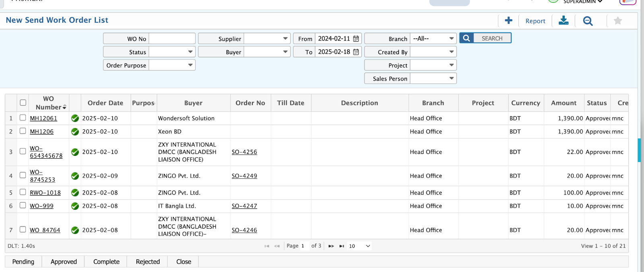
Task: Go to last page pager icon
Action: pos(341,246)
